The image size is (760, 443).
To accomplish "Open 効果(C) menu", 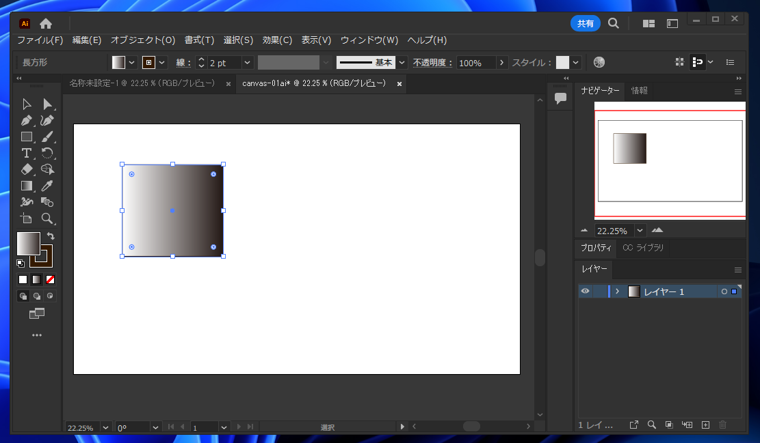I will 277,40.
